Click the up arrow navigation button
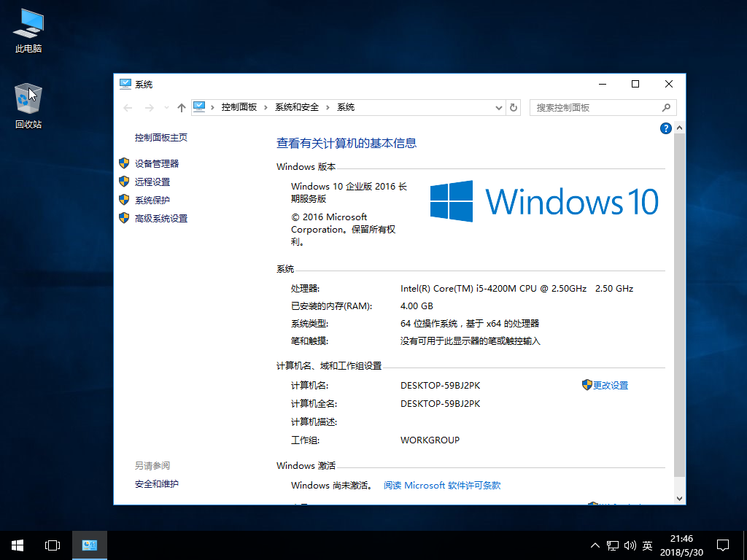 (x=182, y=108)
